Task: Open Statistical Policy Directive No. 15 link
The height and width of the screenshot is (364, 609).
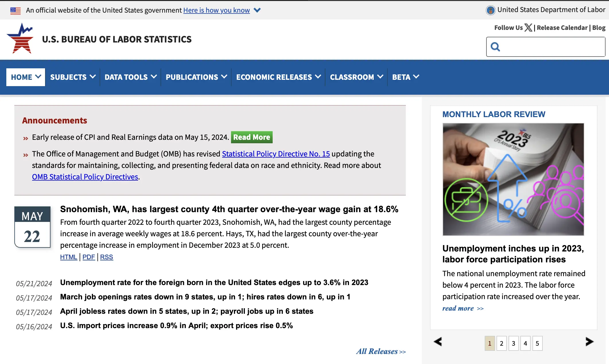Action: [x=276, y=154]
